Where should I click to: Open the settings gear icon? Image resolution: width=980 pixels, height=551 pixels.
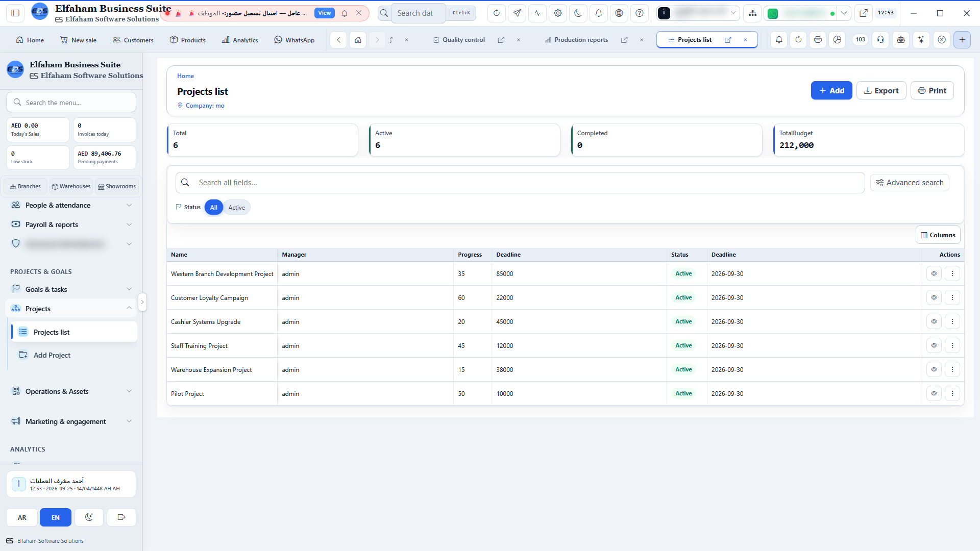558,13
